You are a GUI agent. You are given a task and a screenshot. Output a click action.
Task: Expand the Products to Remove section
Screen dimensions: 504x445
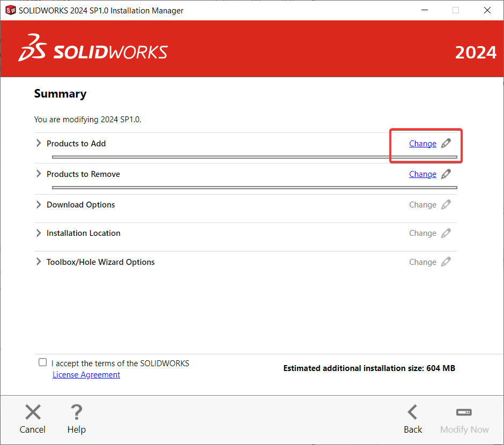click(39, 174)
